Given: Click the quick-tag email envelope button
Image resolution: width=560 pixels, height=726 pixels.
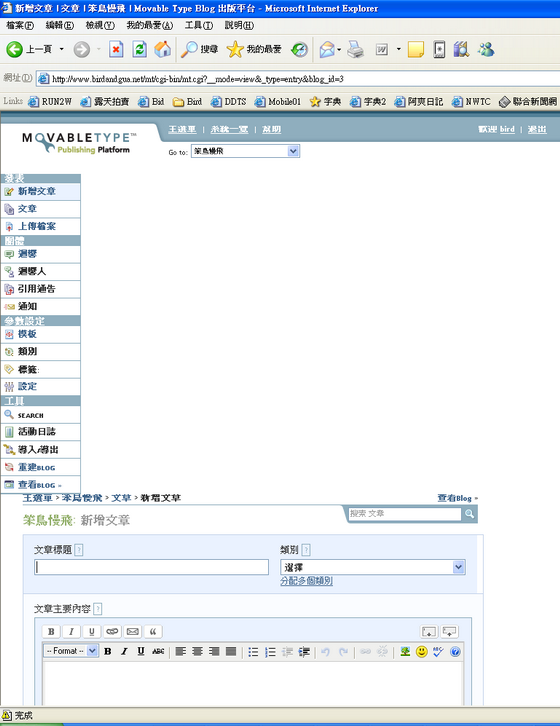Looking at the screenshot, I should click(132, 631).
